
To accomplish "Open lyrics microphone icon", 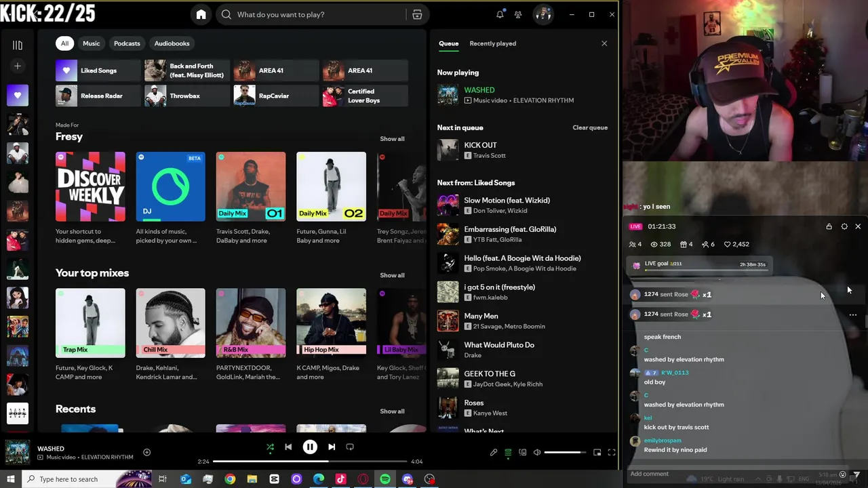I will tap(494, 452).
